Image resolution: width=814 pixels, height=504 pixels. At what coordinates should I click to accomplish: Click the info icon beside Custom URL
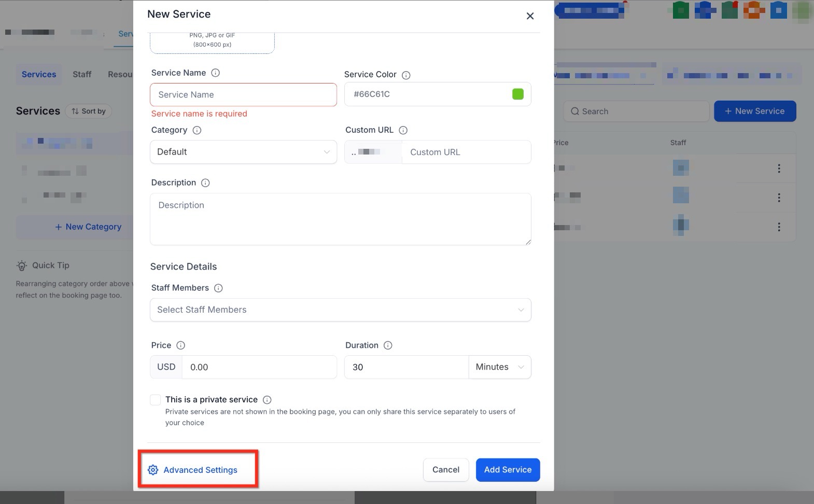pyautogui.click(x=403, y=131)
